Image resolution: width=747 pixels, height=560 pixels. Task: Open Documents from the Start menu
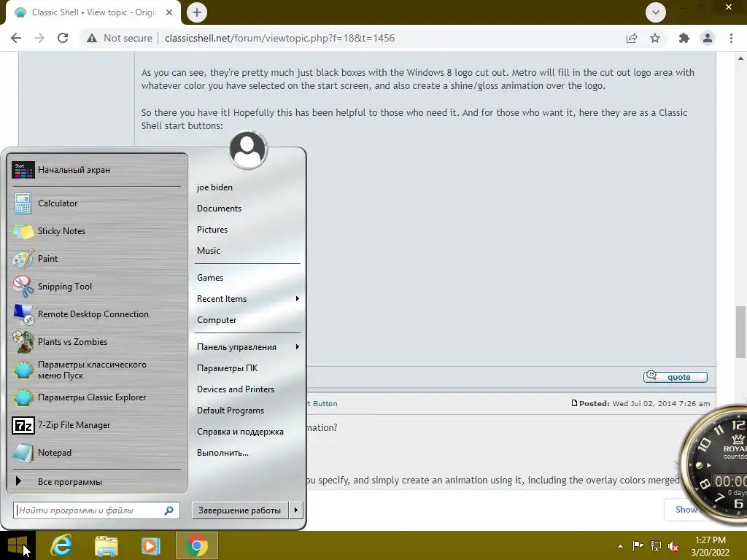click(219, 208)
